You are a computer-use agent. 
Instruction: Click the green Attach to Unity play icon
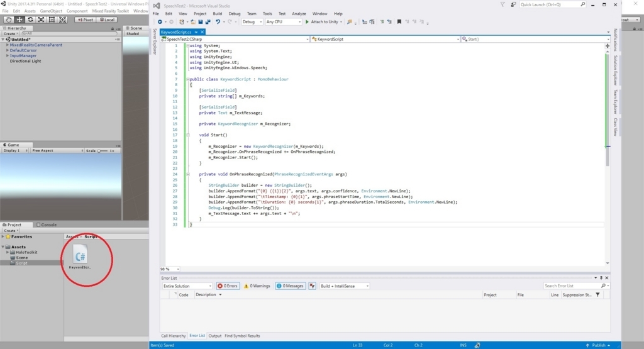[x=307, y=22]
